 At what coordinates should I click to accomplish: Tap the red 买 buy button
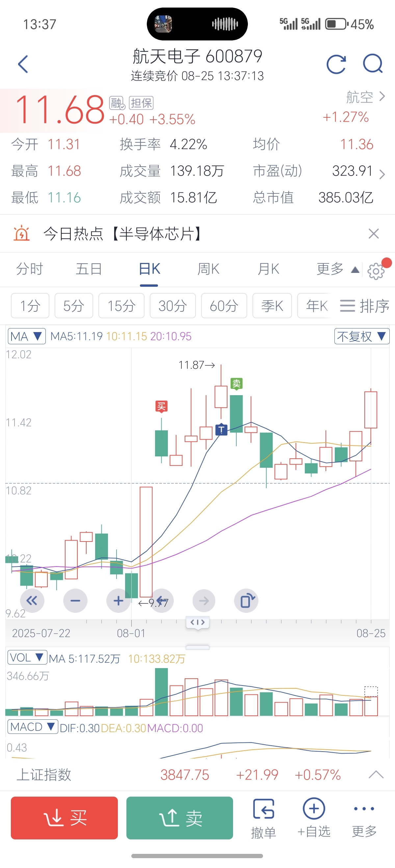[x=65, y=818]
